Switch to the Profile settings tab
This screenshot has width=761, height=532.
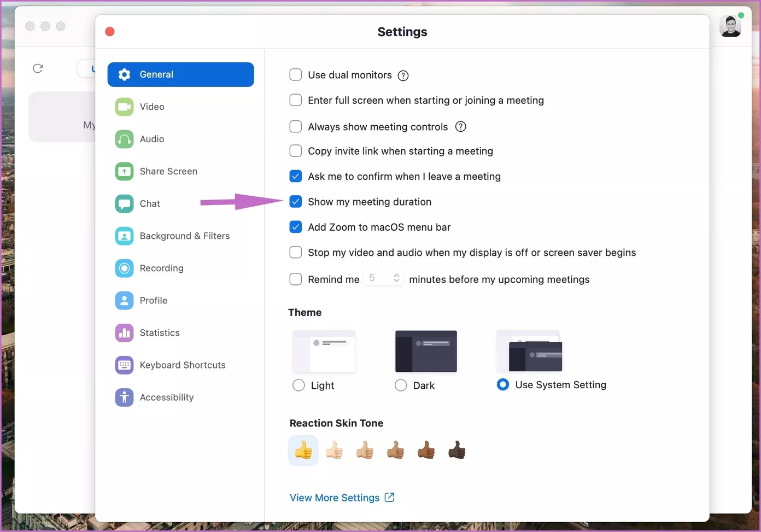point(153,300)
